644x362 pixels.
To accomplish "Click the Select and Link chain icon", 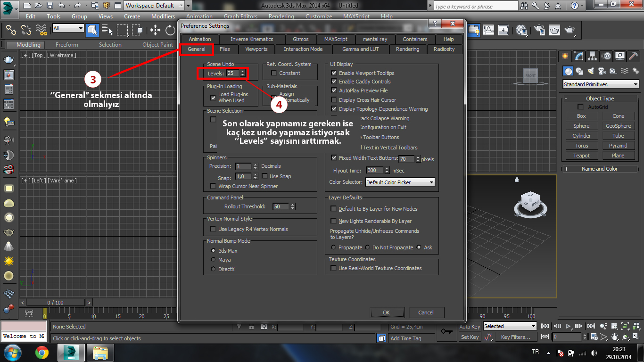I will (11, 30).
